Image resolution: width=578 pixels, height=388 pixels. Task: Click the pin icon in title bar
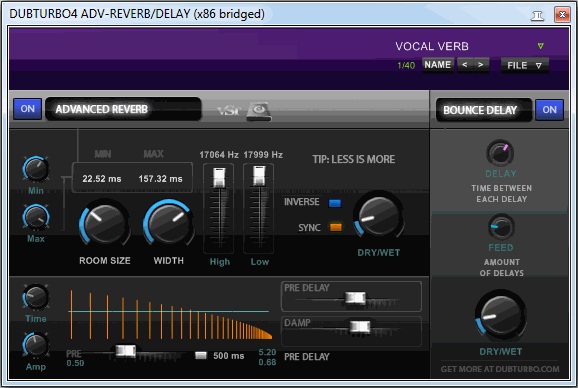537,15
